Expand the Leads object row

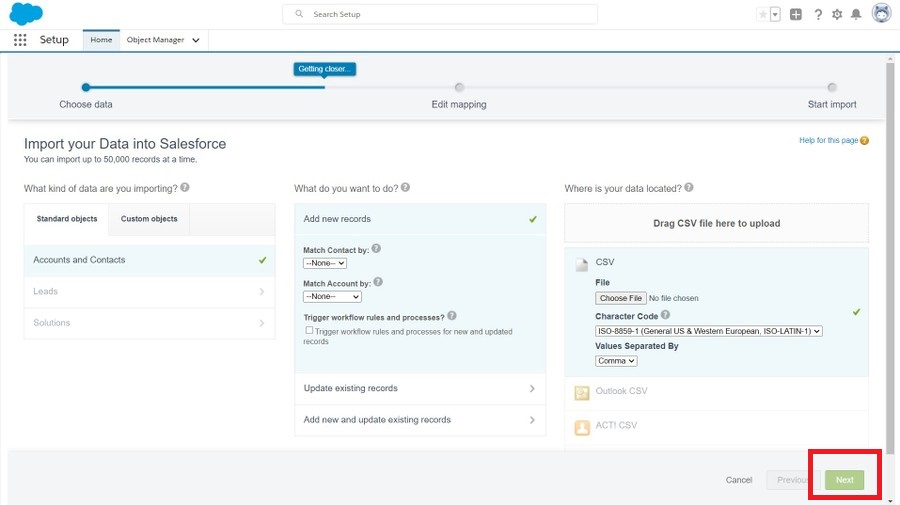pos(149,292)
